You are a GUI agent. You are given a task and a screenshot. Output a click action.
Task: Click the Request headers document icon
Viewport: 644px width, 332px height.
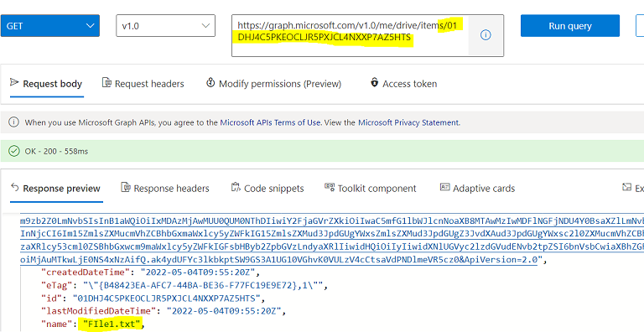pos(106,83)
